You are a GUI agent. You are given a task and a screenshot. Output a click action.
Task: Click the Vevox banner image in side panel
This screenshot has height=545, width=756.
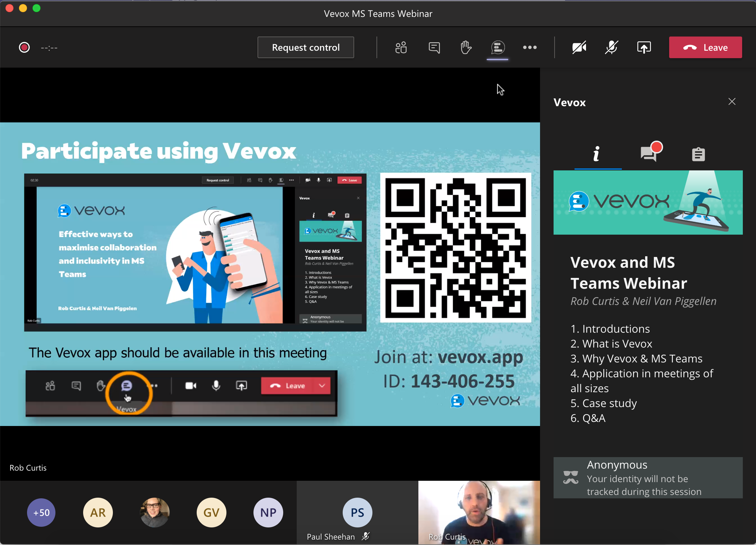point(648,203)
